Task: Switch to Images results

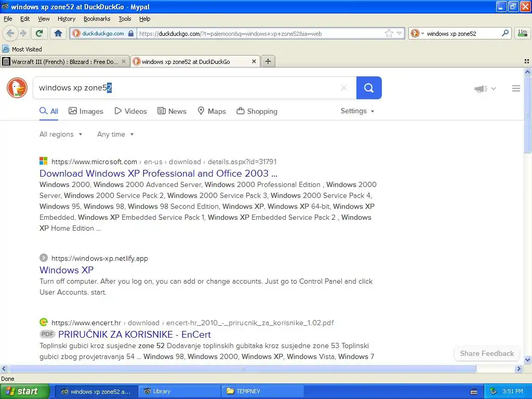Action: point(86,111)
